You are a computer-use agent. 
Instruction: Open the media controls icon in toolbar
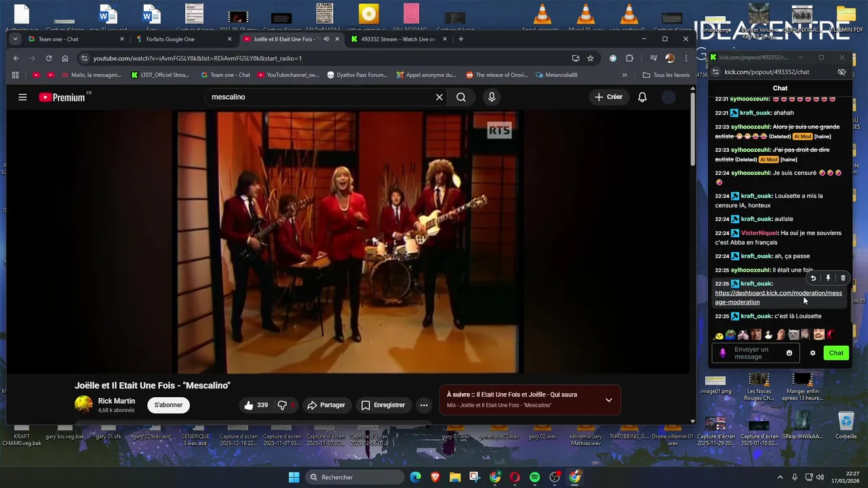(654, 58)
